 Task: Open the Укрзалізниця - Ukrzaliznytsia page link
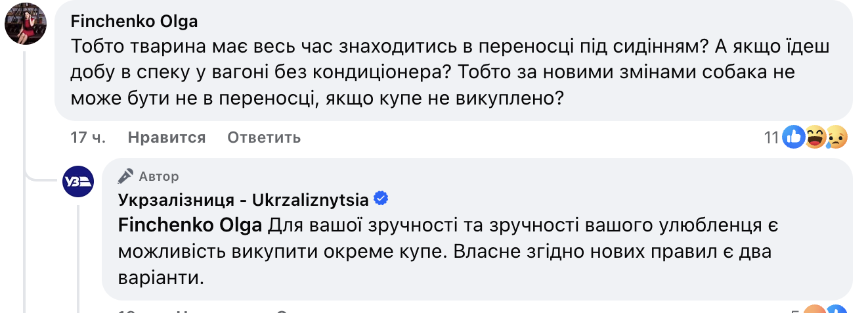pos(243,199)
